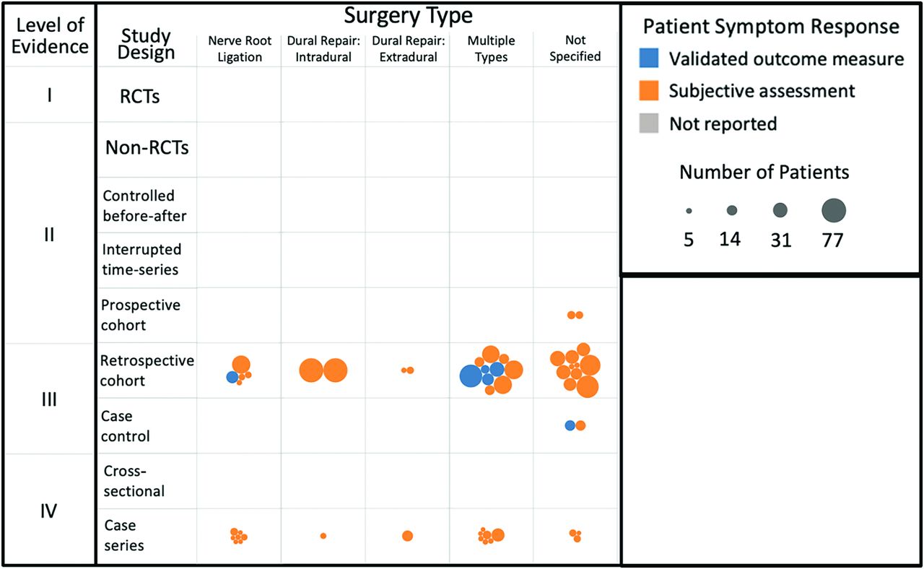Select the gray Not reported legend swatch
The height and width of the screenshot is (569, 924).
[648, 123]
